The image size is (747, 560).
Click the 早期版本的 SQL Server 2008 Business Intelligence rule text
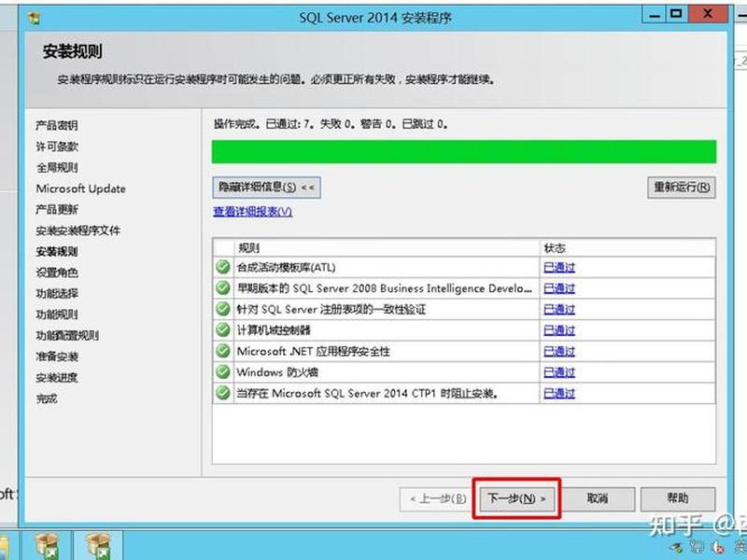pos(384,288)
